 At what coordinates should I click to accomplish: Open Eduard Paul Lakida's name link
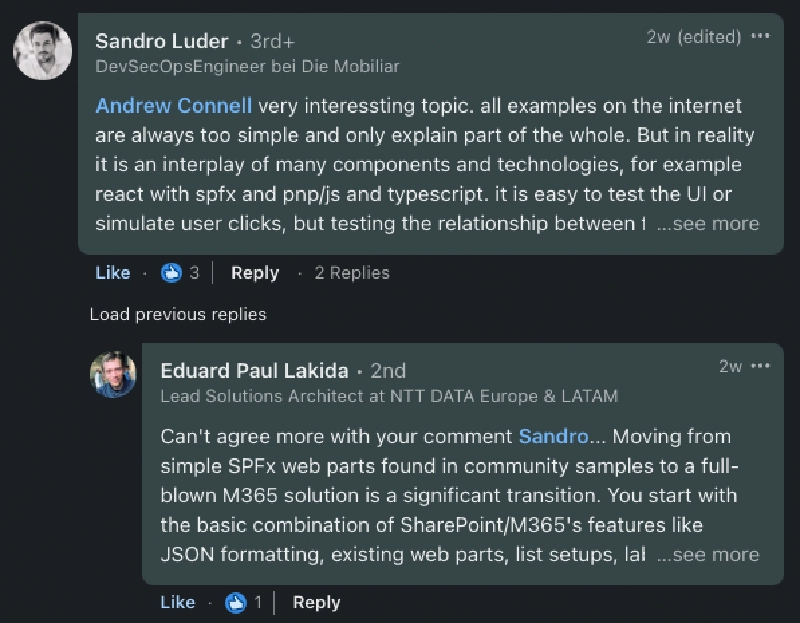click(254, 370)
